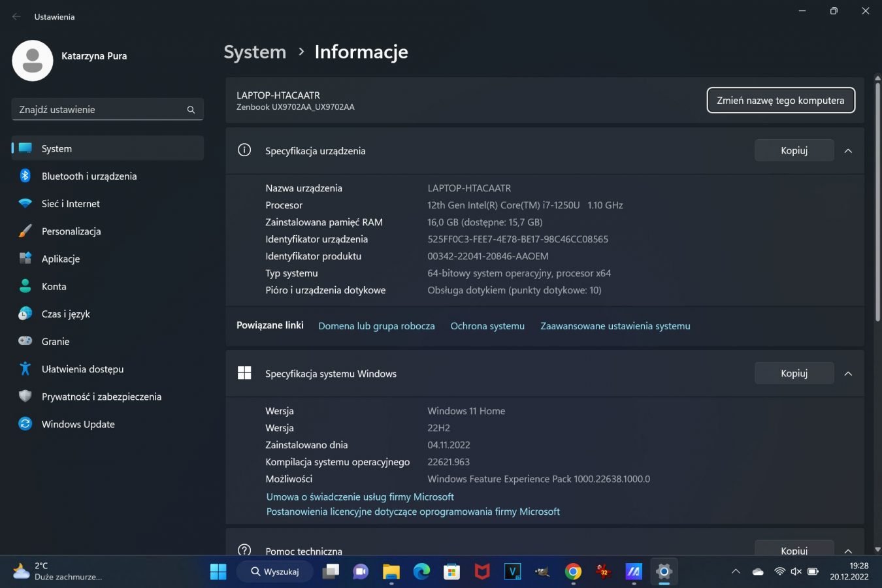The image size is (882, 588).
Task: Collapse the Specyfikacja systemu Windows section
Action: coord(848,374)
